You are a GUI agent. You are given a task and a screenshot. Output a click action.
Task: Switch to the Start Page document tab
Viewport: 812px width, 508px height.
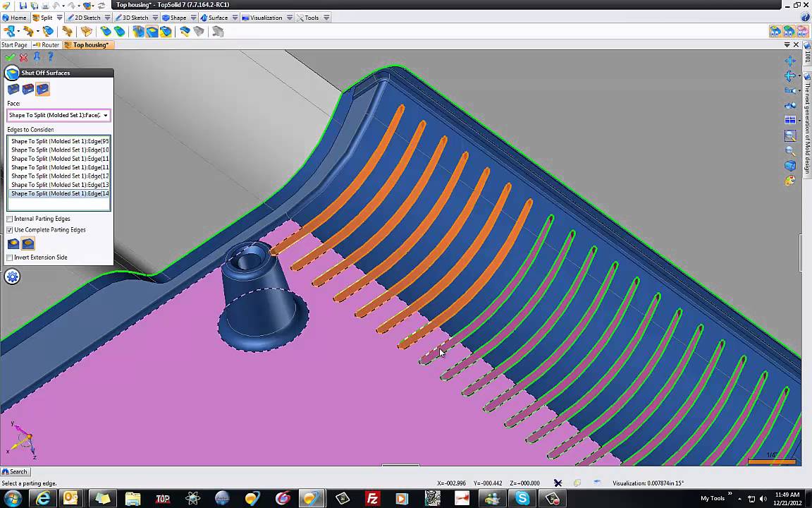pyautogui.click(x=15, y=45)
